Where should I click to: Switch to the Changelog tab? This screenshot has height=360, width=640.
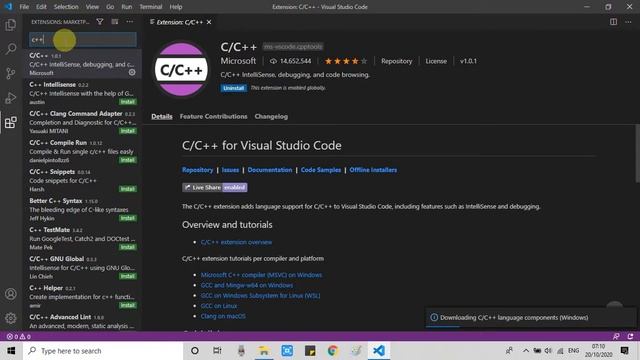[271, 116]
